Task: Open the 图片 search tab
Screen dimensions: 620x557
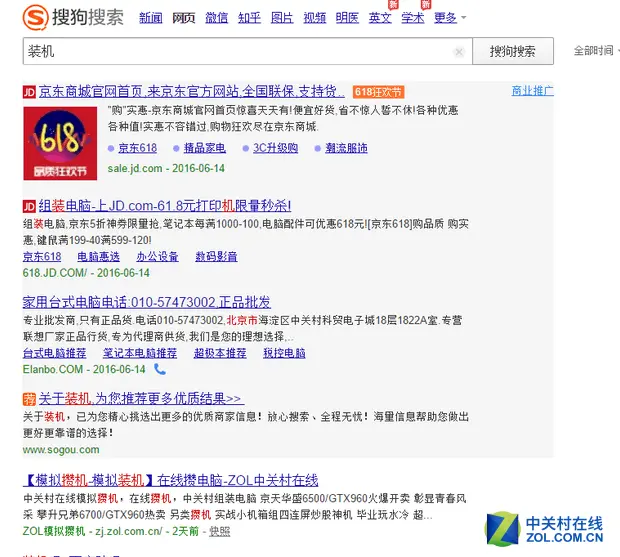Action: pos(282,18)
